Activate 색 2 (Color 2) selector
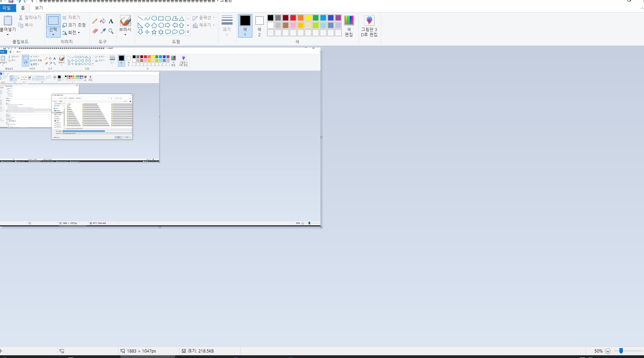This screenshot has width=644, height=358. point(259,26)
